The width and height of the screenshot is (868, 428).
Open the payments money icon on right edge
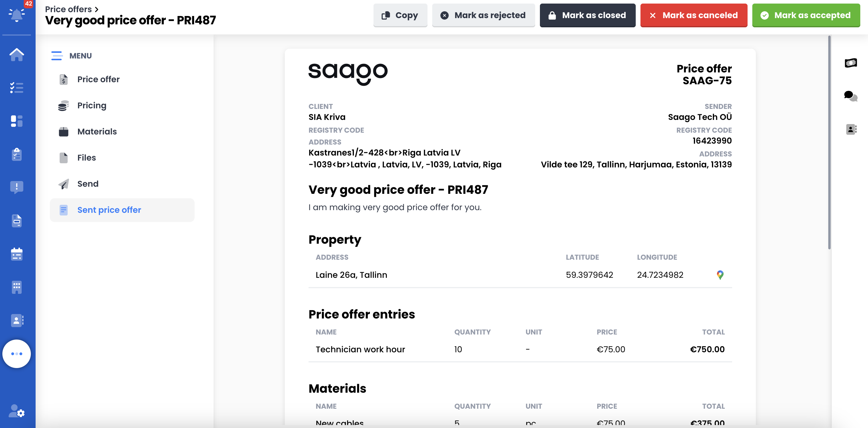tap(851, 63)
